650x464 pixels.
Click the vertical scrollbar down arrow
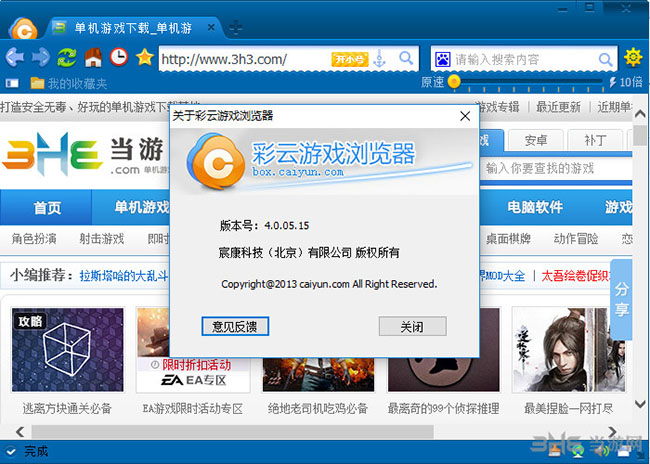640,403
